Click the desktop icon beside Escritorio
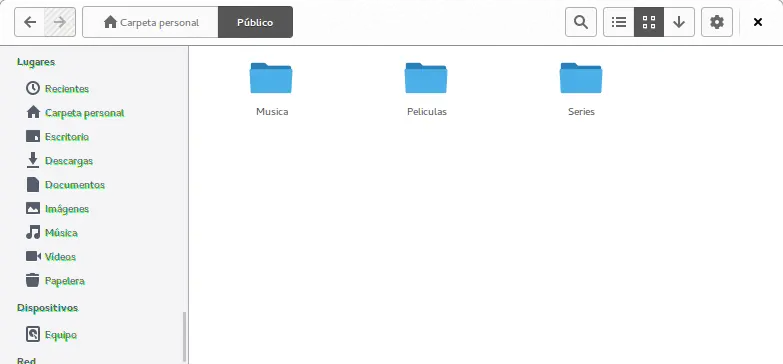 click(33, 136)
